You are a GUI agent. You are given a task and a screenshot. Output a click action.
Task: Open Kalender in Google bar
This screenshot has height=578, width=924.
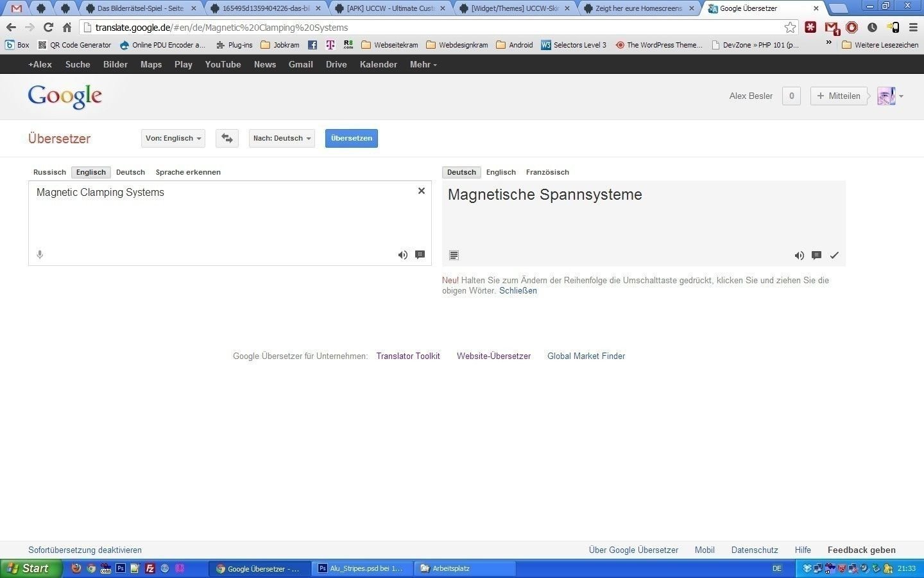click(378, 64)
